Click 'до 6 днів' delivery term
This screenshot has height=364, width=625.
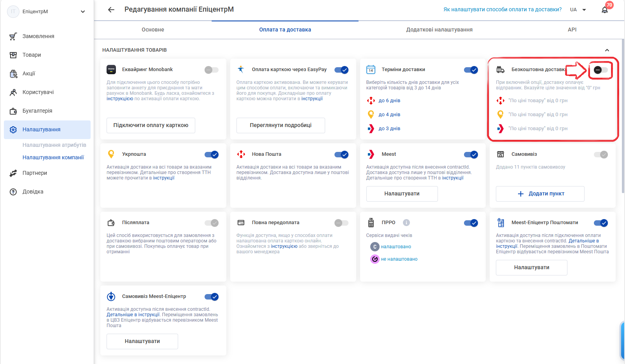[x=389, y=101]
